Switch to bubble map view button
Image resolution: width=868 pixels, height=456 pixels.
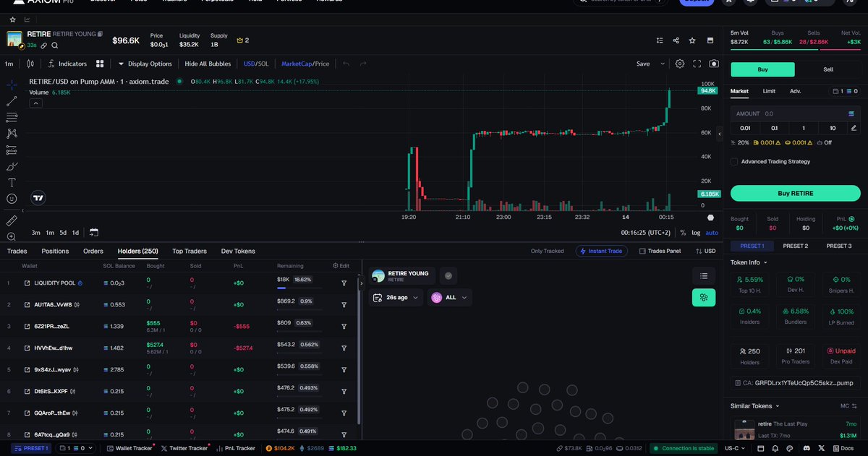pyautogui.click(x=704, y=297)
